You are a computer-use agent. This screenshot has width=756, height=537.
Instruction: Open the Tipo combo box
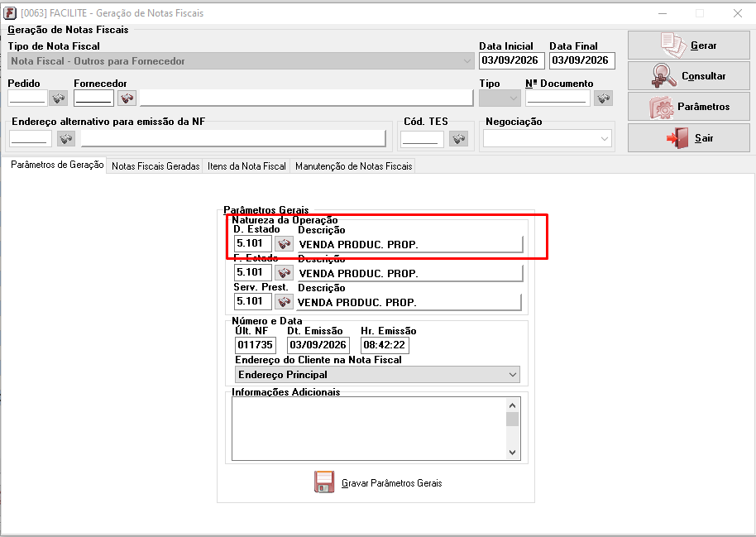(x=500, y=98)
